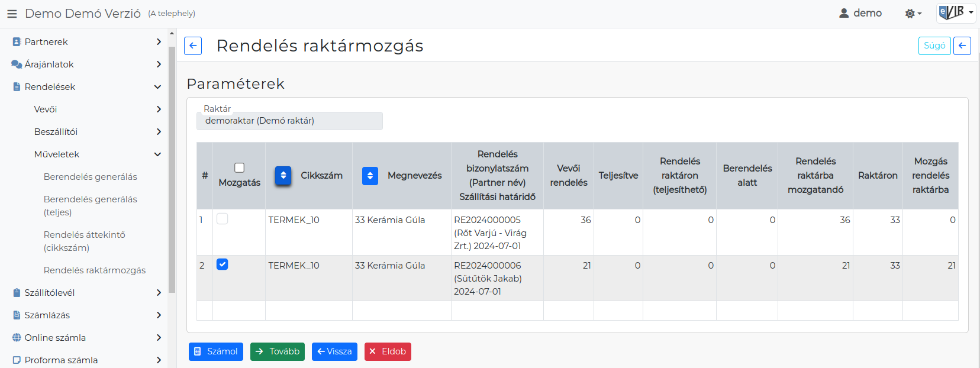Uncheck the row 2 RE2024000006 checkbox

tap(223, 264)
